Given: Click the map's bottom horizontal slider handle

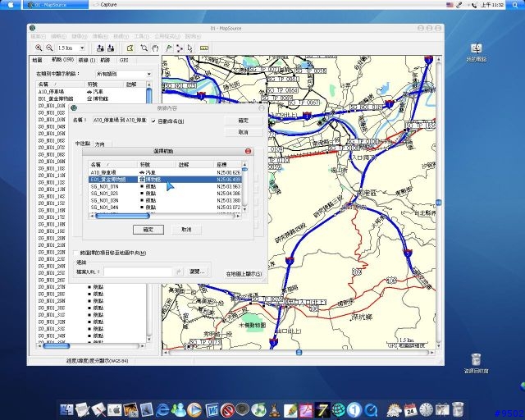Looking at the screenshot, I should click(299, 353).
